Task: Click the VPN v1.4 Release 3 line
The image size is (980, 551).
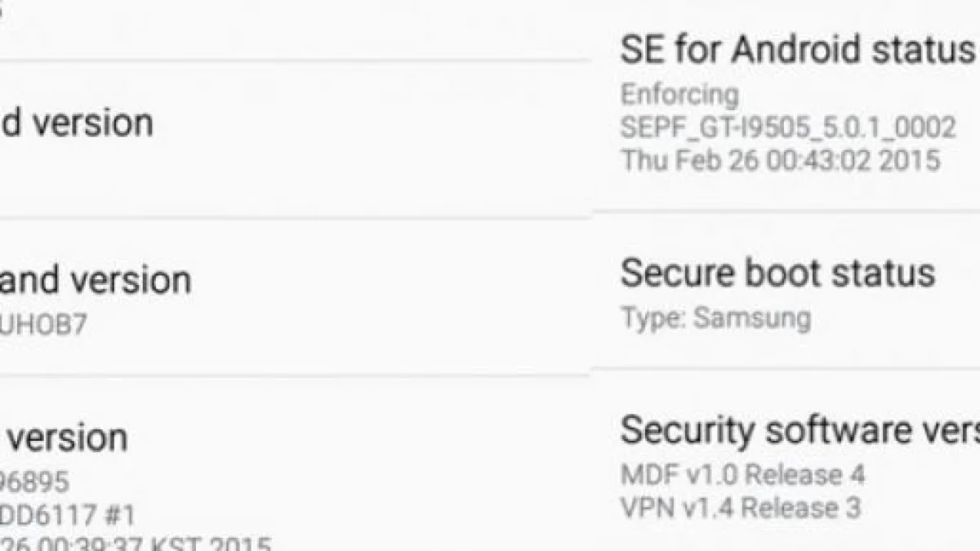Action: tap(740, 508)
